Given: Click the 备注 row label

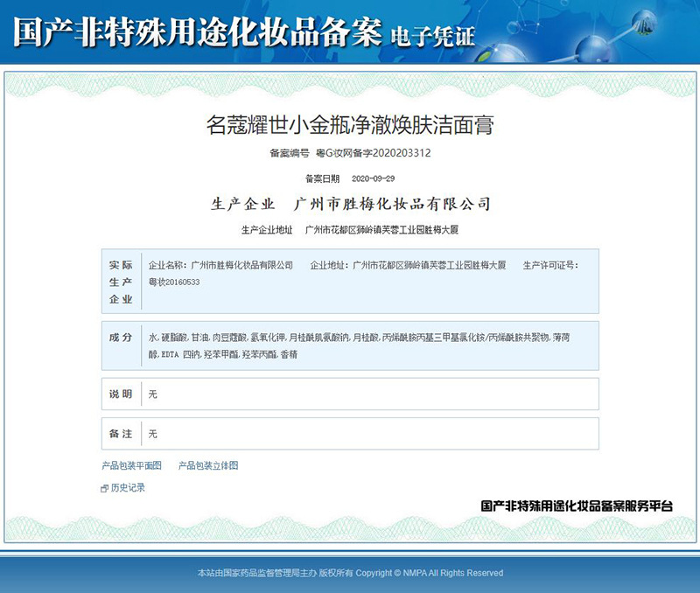Looking at the screenshot, I should click(121, 434).
